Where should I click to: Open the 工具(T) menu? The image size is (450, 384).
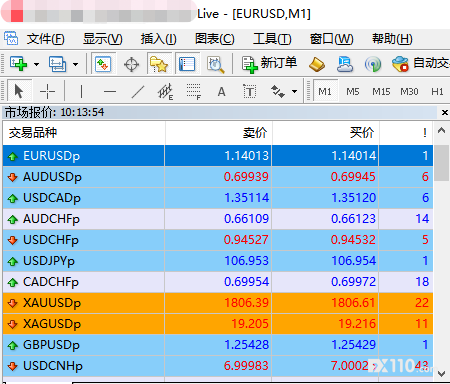click(x=272, y=39)
